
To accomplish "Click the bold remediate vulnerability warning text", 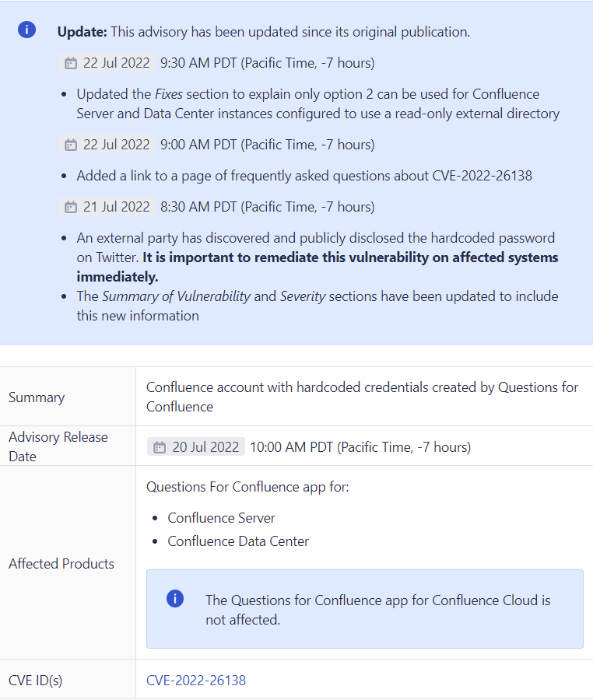I will [350, 257].
